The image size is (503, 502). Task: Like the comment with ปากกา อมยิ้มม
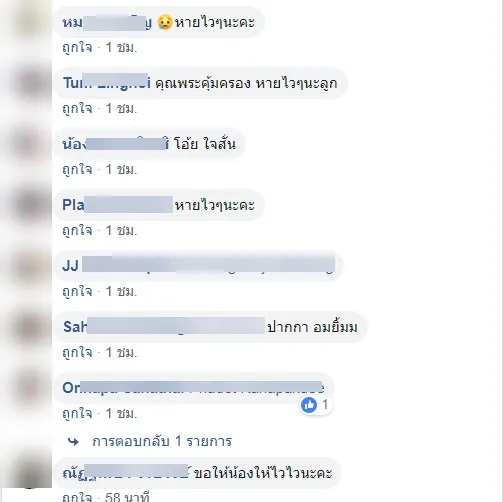[x=77, y=352]
